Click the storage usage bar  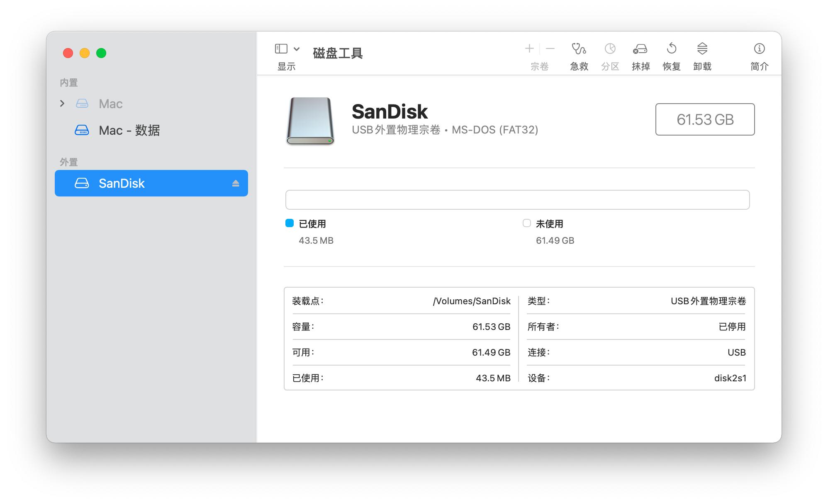[517, 199]
